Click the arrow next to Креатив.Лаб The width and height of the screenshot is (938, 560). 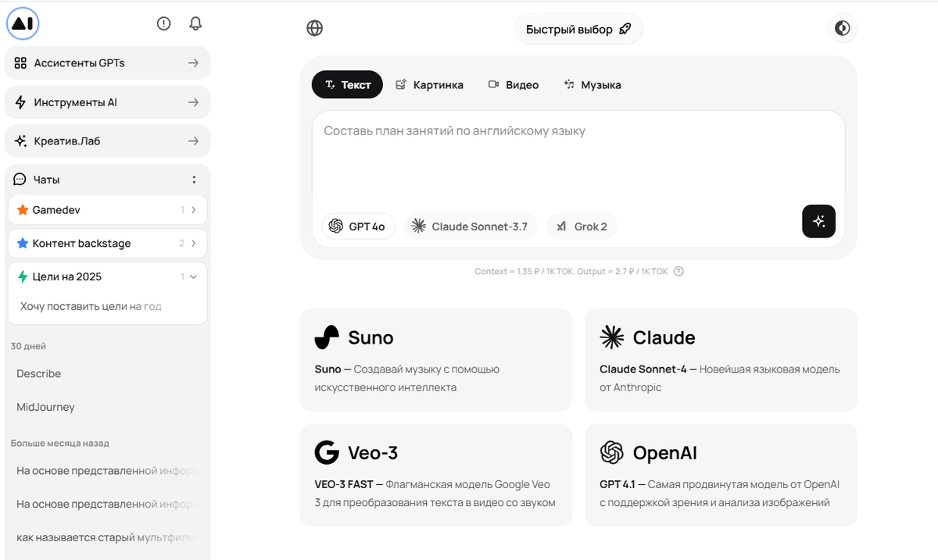pyautogui.click(x=193, y=141)
